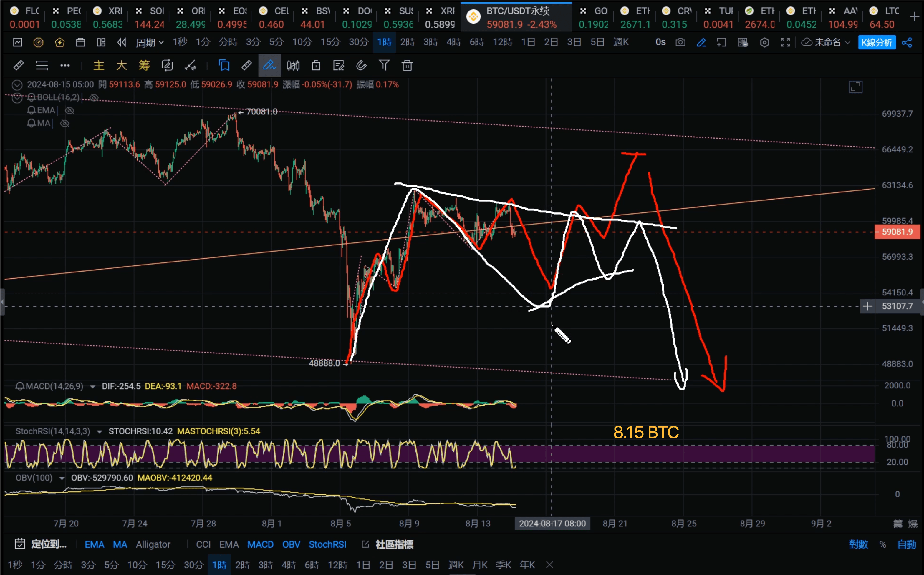Toggle the magnet snap tool

[x=362, y=65]
